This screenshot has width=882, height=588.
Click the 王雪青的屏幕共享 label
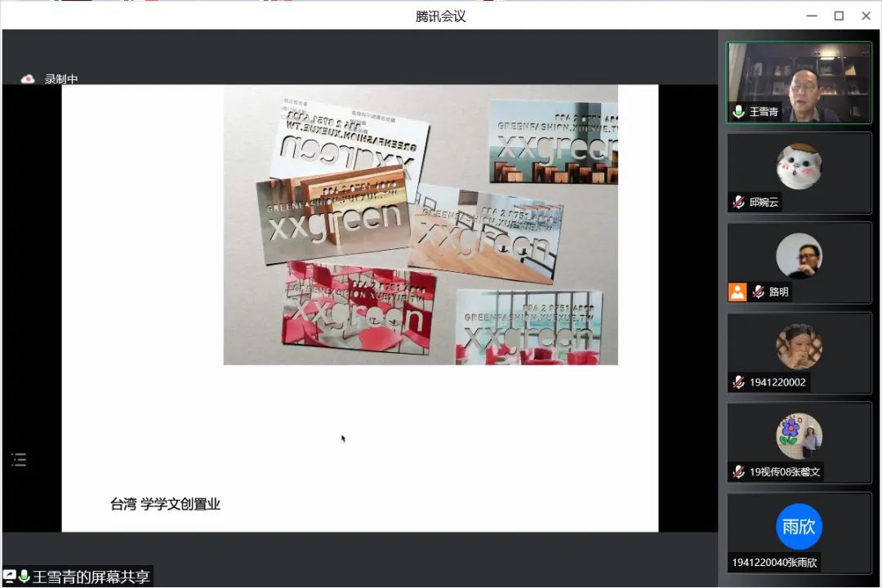[91, 577]
